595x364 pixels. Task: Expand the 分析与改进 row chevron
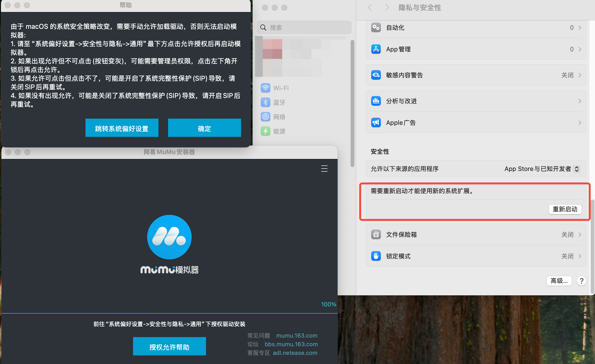tap(580, 101)
